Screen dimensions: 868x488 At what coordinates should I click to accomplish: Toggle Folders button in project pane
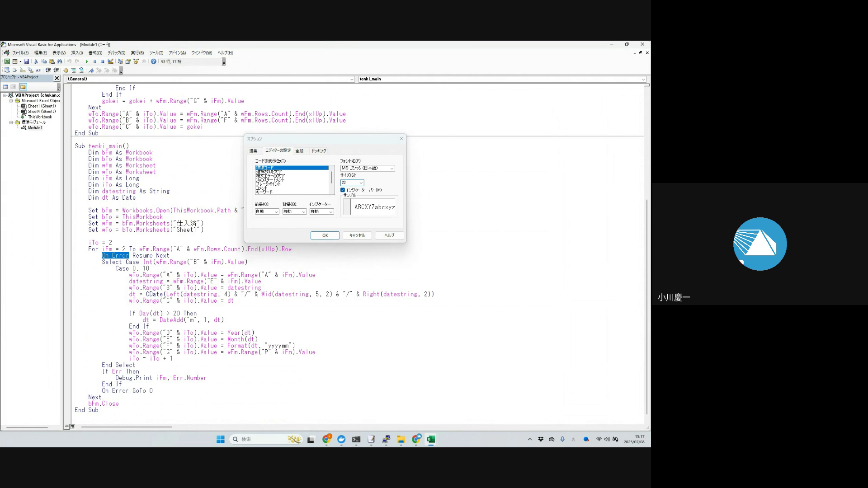point(23,87)
